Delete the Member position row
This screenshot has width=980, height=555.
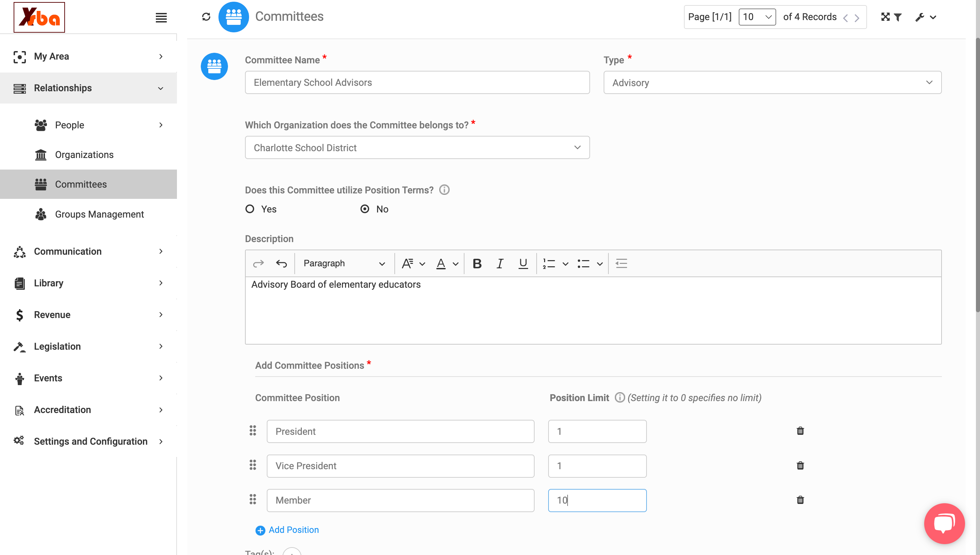coord(800,500)
